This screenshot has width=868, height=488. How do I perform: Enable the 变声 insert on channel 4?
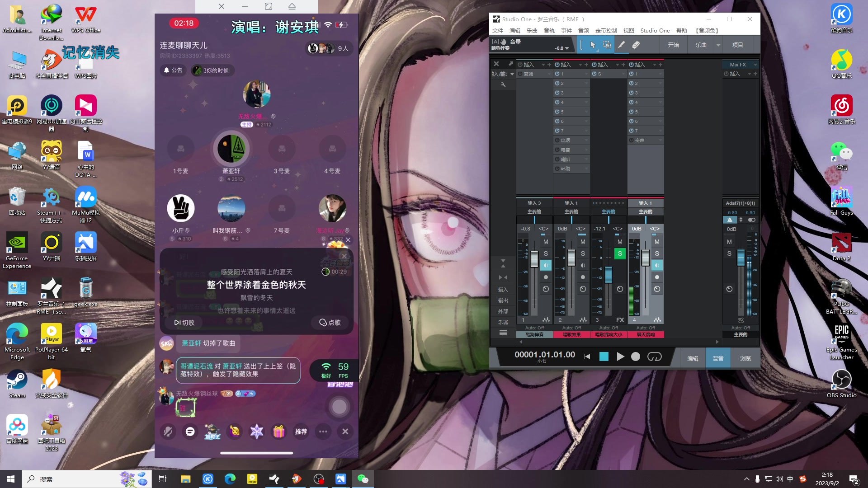tap(631, 140)
